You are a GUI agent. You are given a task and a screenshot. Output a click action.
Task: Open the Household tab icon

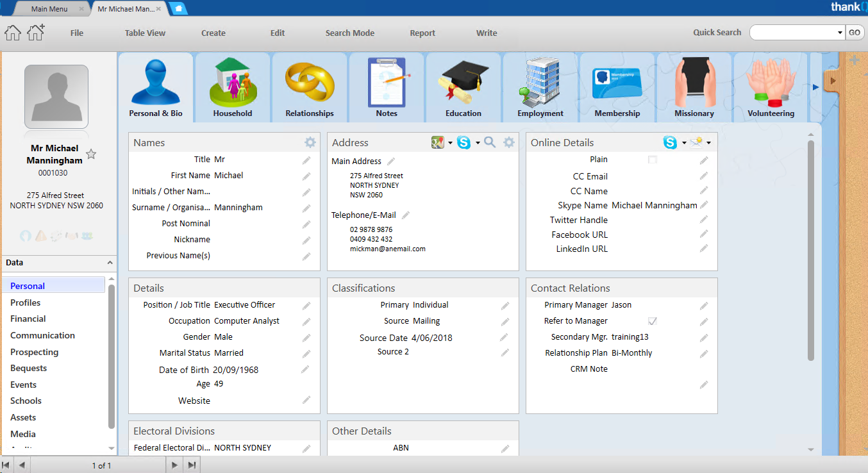[x=233, y=82]
